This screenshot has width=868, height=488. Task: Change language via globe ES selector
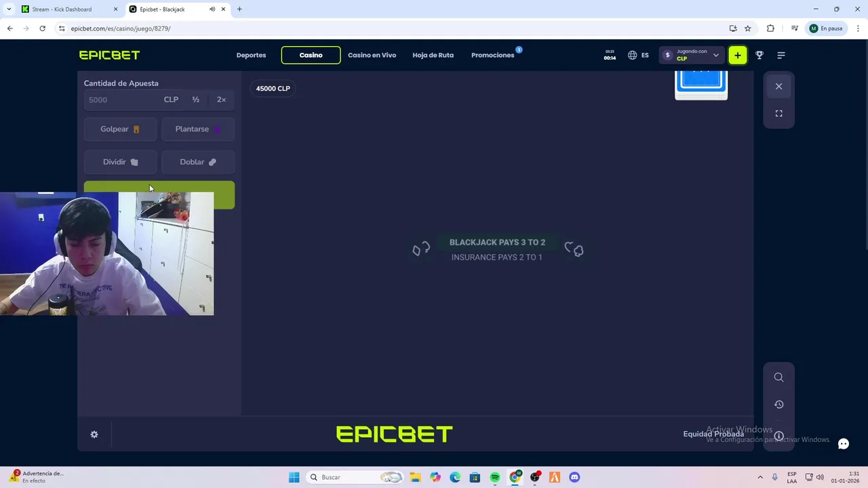638,55
